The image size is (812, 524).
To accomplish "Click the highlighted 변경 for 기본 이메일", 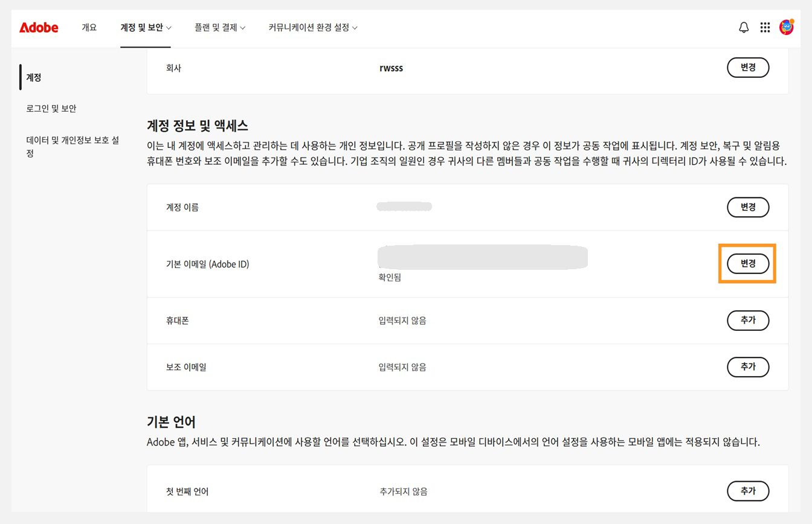I will pos(747,264).
